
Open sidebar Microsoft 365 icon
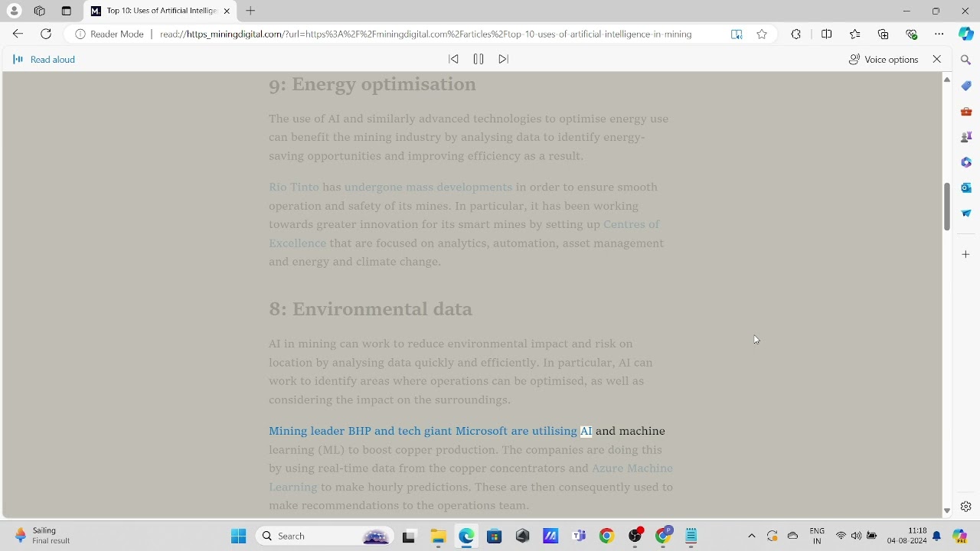[966, 162]
